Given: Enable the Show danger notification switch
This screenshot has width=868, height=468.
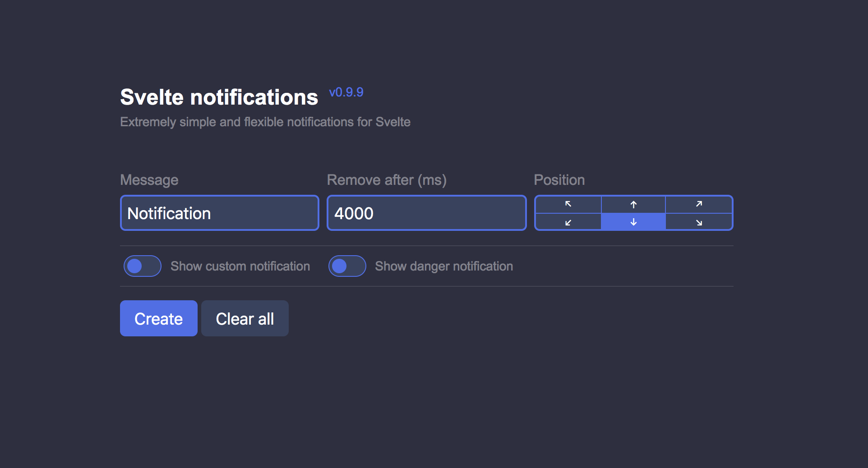Looking at the screenshot, I should tap(347, 266).
